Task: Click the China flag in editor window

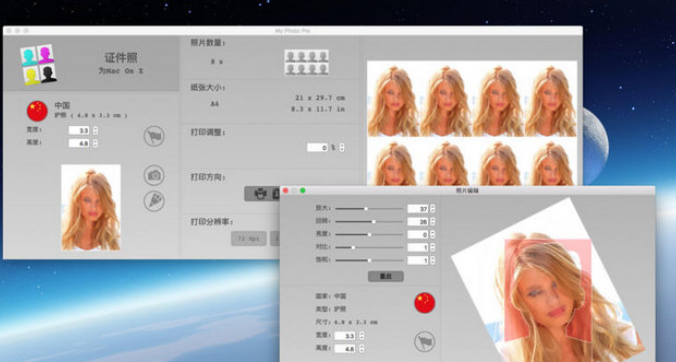Action: [x=425, y=303]
